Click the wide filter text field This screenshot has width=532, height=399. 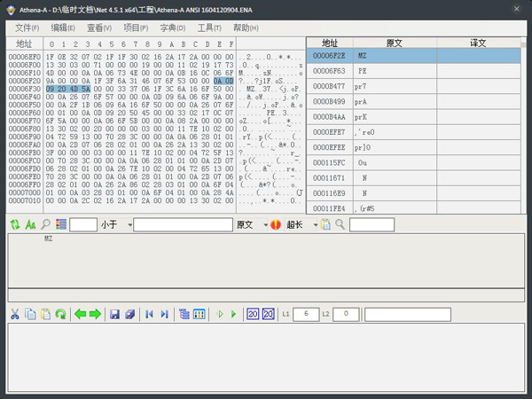(x=183, y=224)
